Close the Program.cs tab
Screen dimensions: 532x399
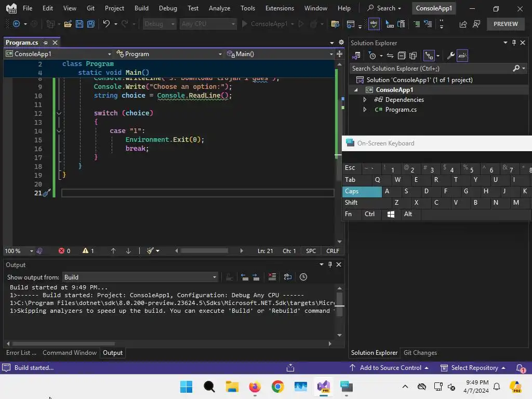pyautogui.click(x=55, y=43)
